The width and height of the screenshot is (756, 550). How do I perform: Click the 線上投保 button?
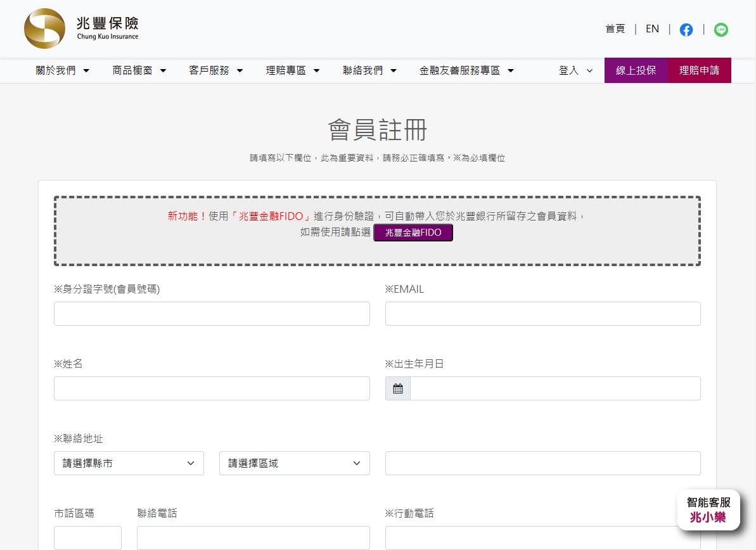pos(636,70)
